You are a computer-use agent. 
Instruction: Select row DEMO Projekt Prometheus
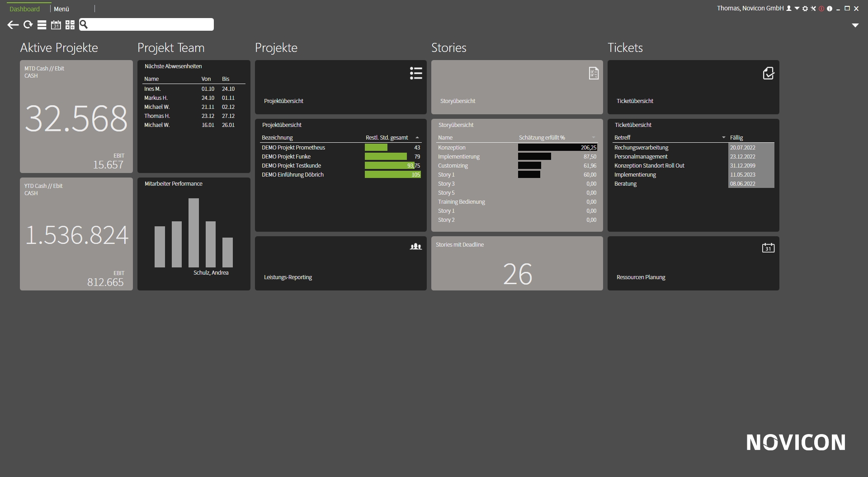tap(341, 148)
